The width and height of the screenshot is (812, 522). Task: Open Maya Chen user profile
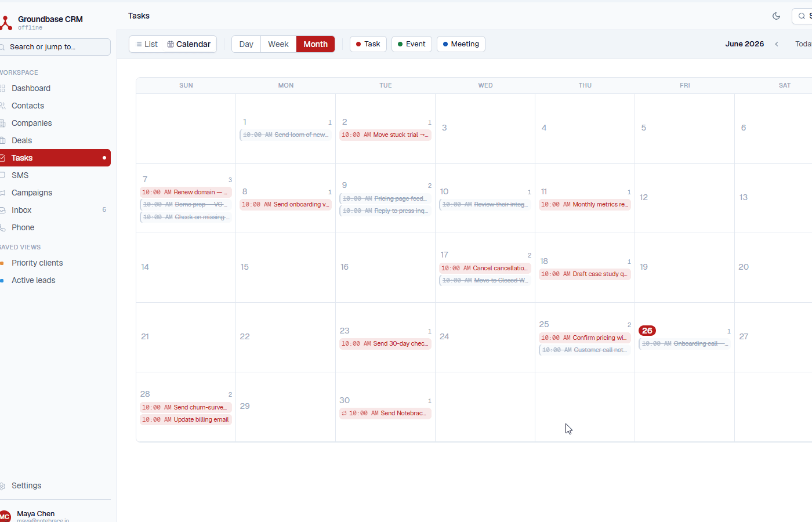[55, 516]
